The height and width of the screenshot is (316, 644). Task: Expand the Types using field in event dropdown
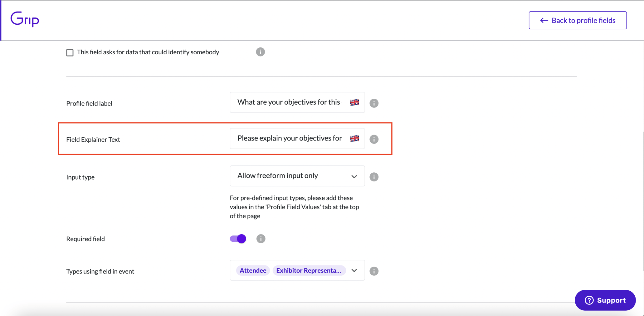coord(354,271)
